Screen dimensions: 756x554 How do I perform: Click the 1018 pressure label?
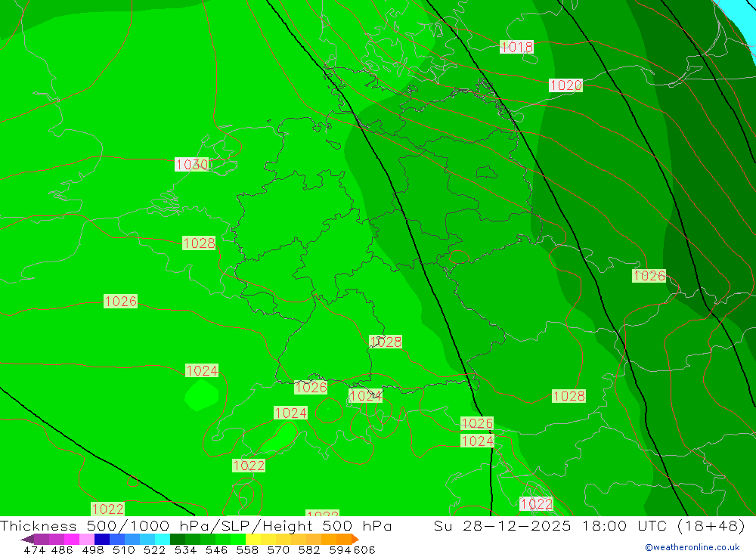516,47
